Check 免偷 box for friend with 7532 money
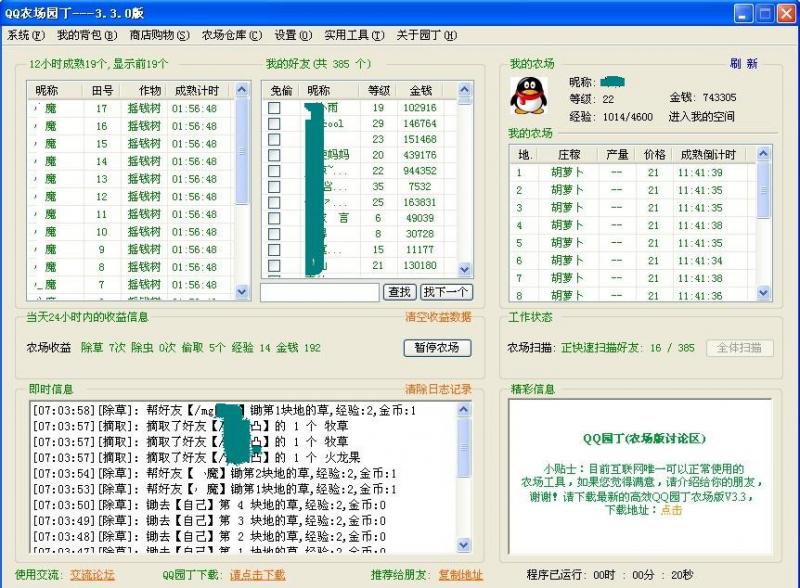This screenshot has height=588, width=800. [x=274, y=187]
